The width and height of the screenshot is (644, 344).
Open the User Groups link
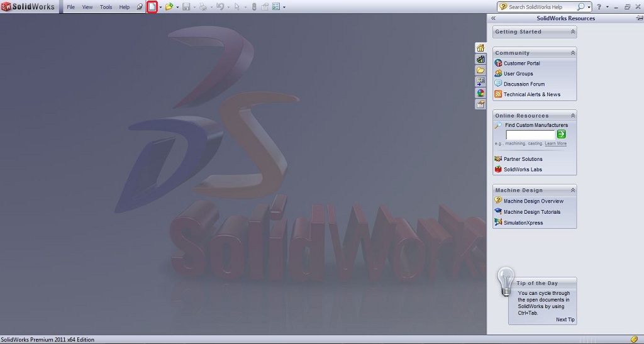pyautogui.click(x=518, y=74)
